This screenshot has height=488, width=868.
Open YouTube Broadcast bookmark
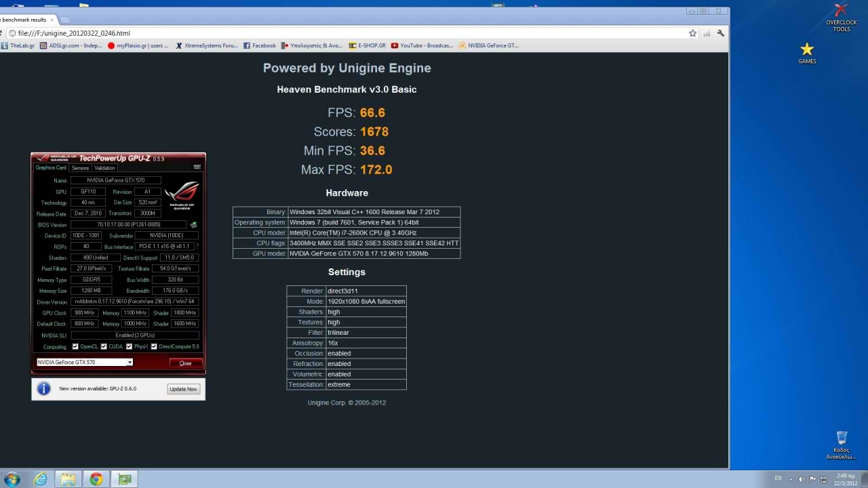click(422, 46)
